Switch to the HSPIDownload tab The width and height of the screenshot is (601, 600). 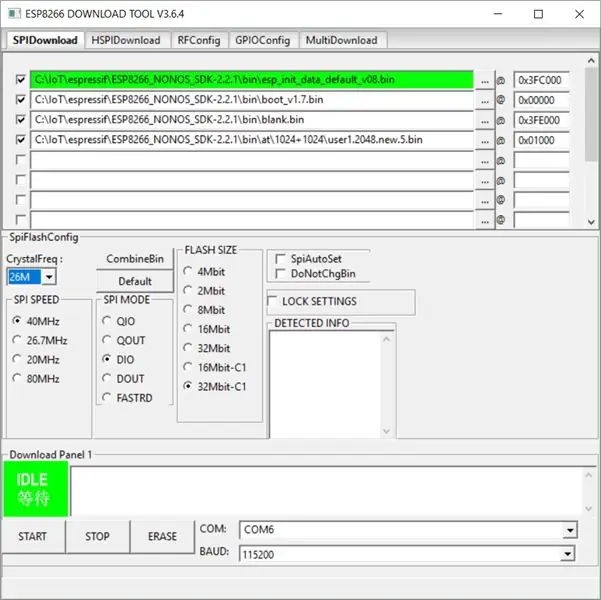(126, 40)
